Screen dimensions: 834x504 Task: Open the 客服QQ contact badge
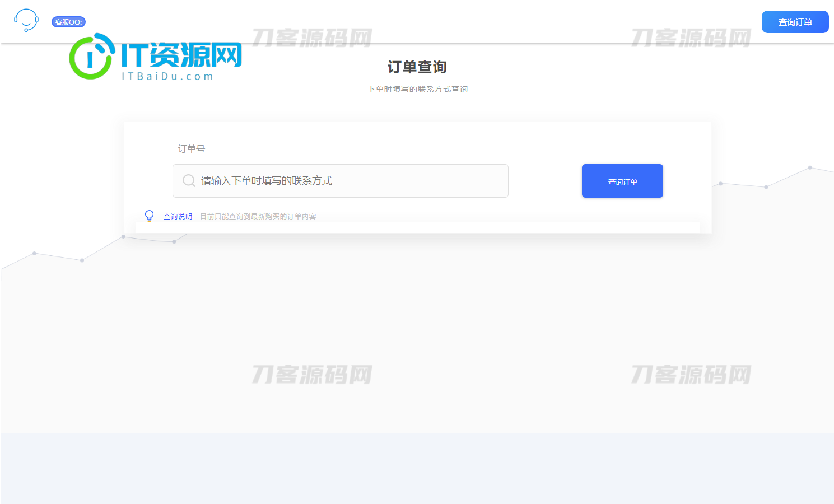coord(68,22)
